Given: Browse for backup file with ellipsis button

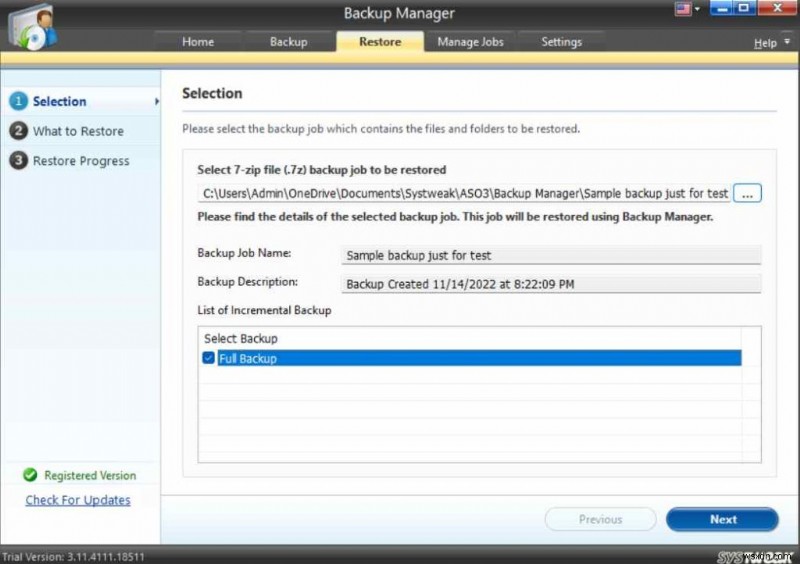Looking at the screenshot, I should [x=747, y=193].
